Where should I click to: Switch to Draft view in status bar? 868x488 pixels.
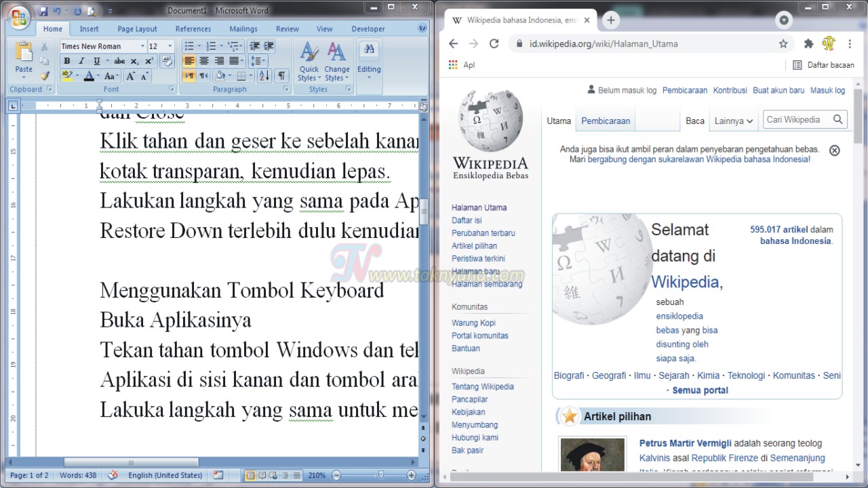(x=296, y=475)
